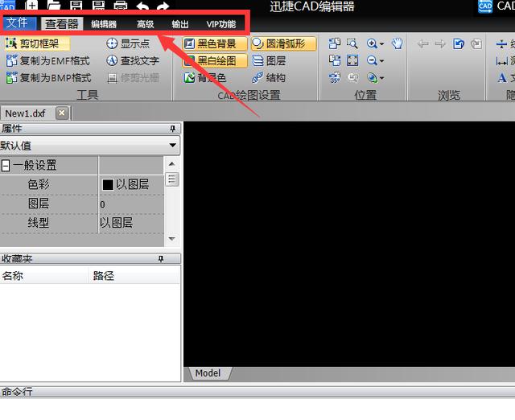Click the globe zoom icon in 位置 group
The height and width of the screenshot is (420, 515).
tap(372, 77)
